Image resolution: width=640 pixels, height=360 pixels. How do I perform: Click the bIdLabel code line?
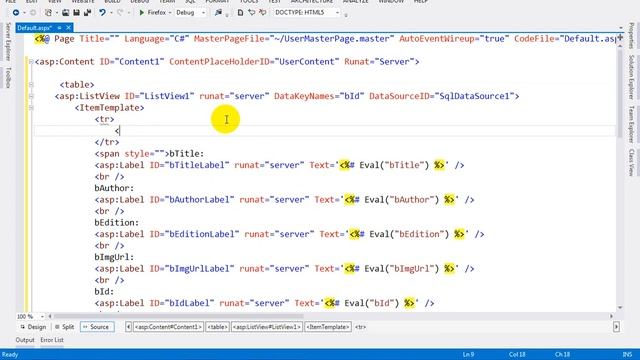pyautogui.click(x=264, y=303)
